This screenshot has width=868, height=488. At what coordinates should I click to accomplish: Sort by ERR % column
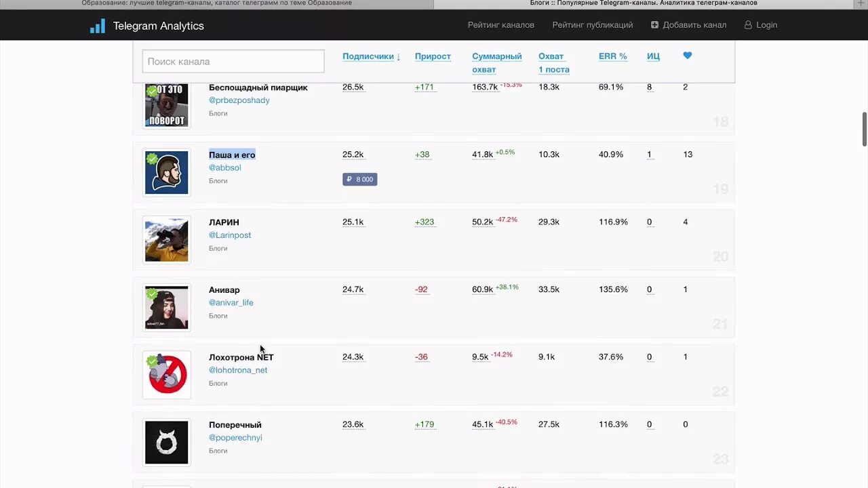pyautogui.click(x=613, y=56)
